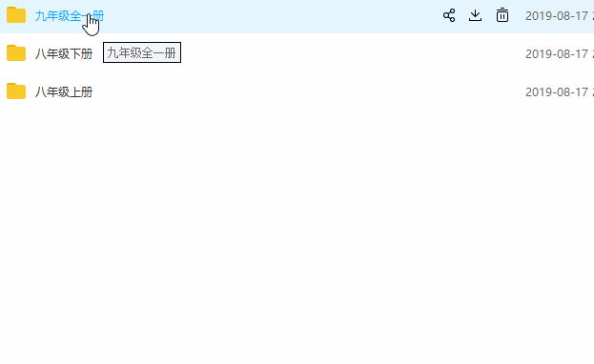594x364 pixels.
Task: Delete the 九年级全一册 folder via trash icon
Action: tap(502, 15)
